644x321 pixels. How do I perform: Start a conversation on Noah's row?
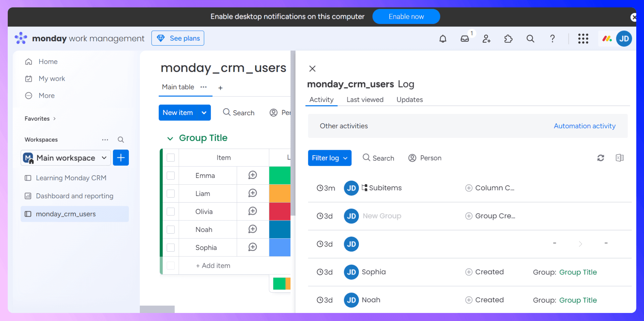253,229
